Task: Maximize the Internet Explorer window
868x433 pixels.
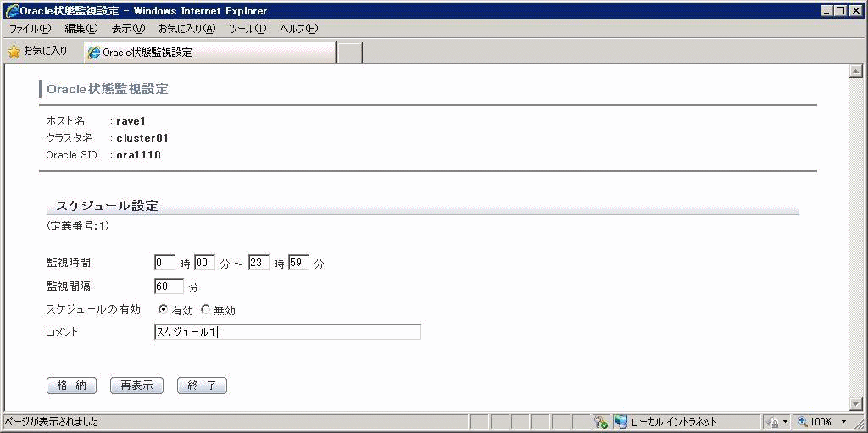Action: [840, 10]
